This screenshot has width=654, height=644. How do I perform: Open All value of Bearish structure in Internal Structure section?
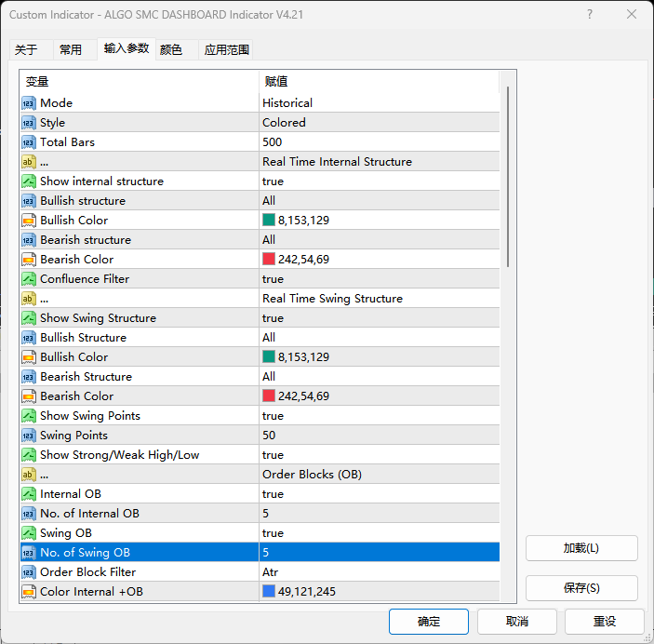pyautogui.click(x=380, y=240)
